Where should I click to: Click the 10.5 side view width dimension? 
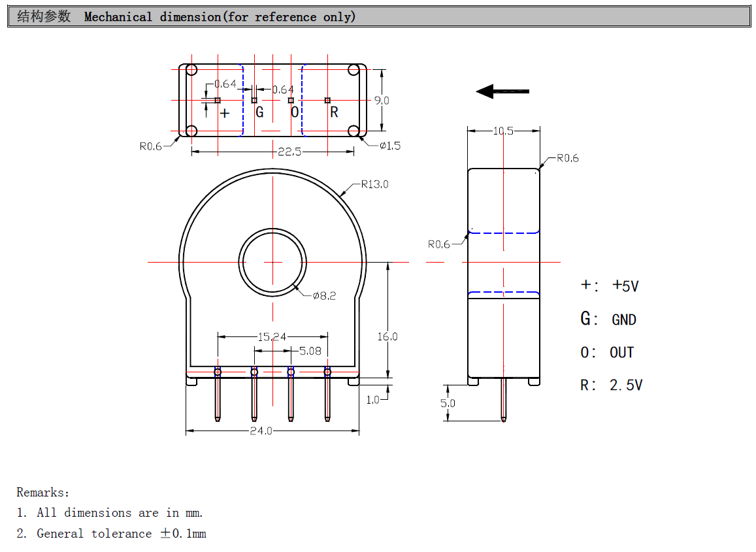coord(502,131)
